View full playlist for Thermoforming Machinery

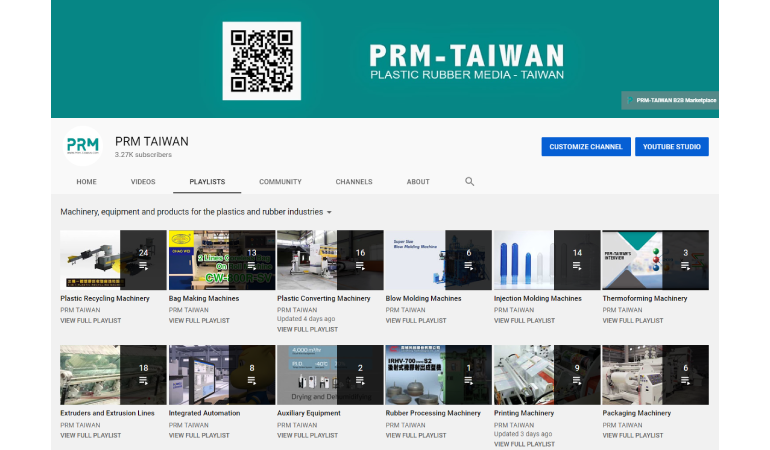[633, 320]
